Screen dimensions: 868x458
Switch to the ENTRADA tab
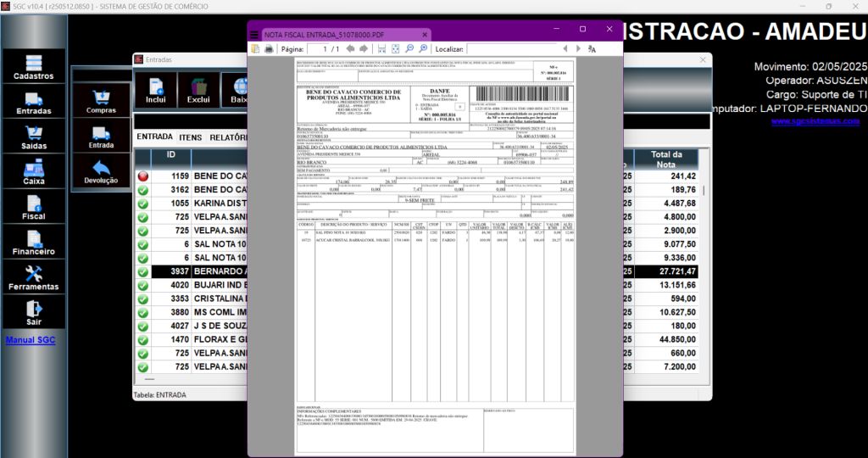154,137
